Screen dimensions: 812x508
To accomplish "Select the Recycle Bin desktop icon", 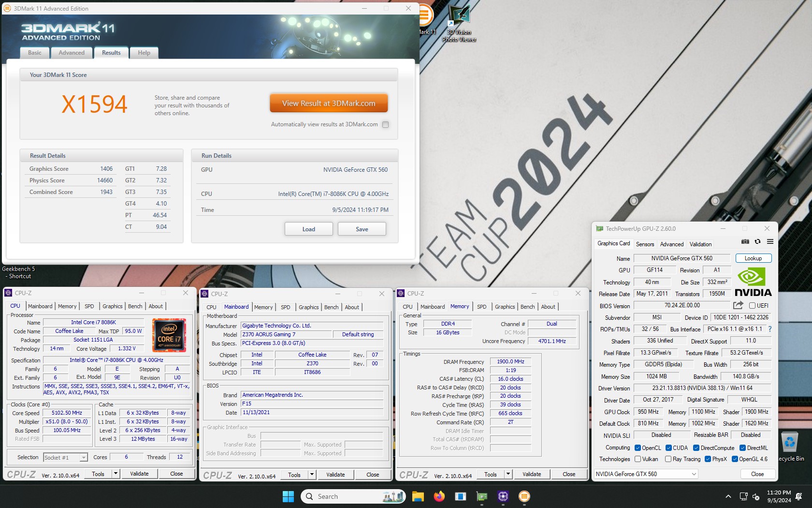I will click(791, 446).
